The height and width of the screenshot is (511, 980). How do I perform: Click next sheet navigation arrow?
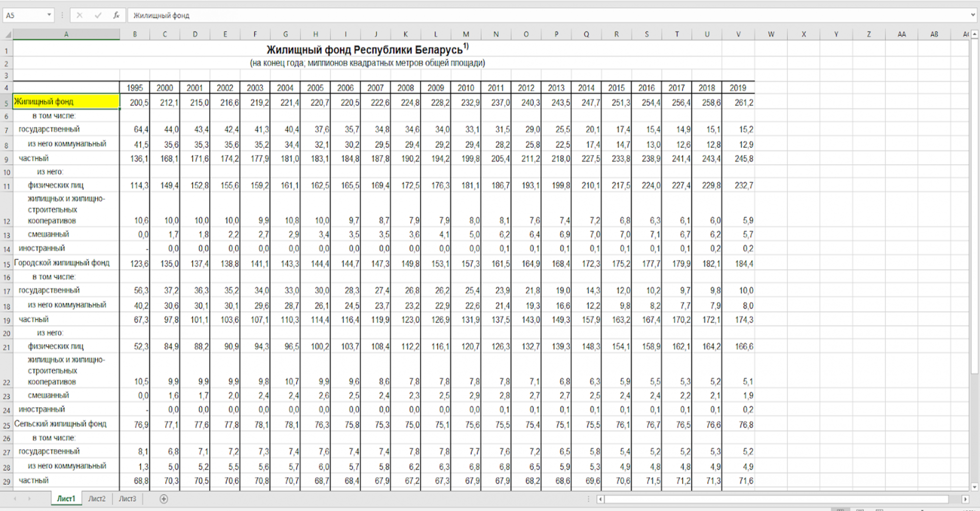click(29, 499)
